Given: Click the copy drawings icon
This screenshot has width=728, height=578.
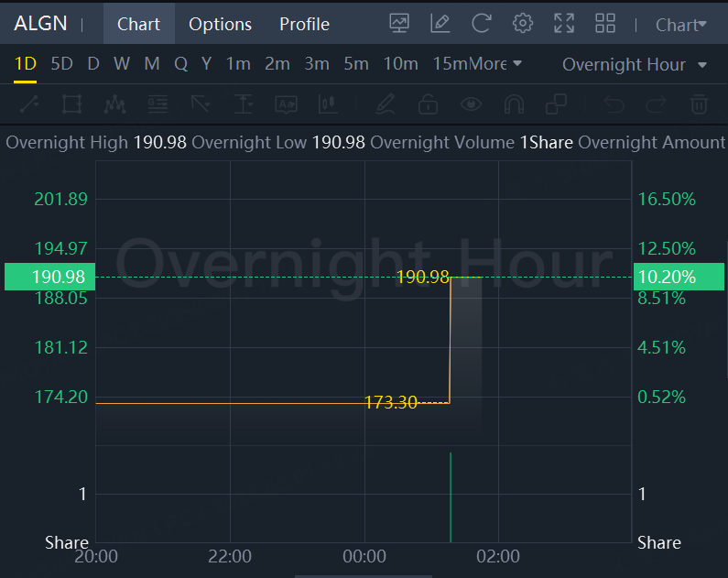Looking at the screenshot, I should pyautogui.click(x=556, y=104).
